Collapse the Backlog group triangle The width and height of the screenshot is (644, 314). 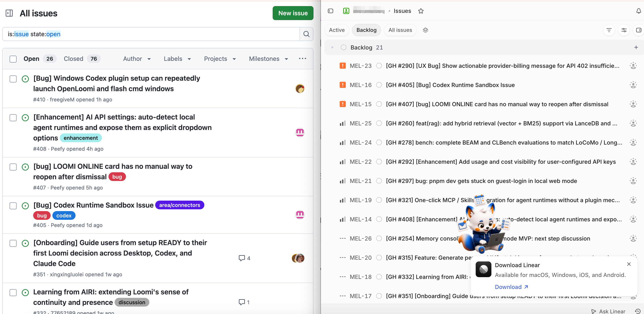pyautogui.click(x=332, y=48)
